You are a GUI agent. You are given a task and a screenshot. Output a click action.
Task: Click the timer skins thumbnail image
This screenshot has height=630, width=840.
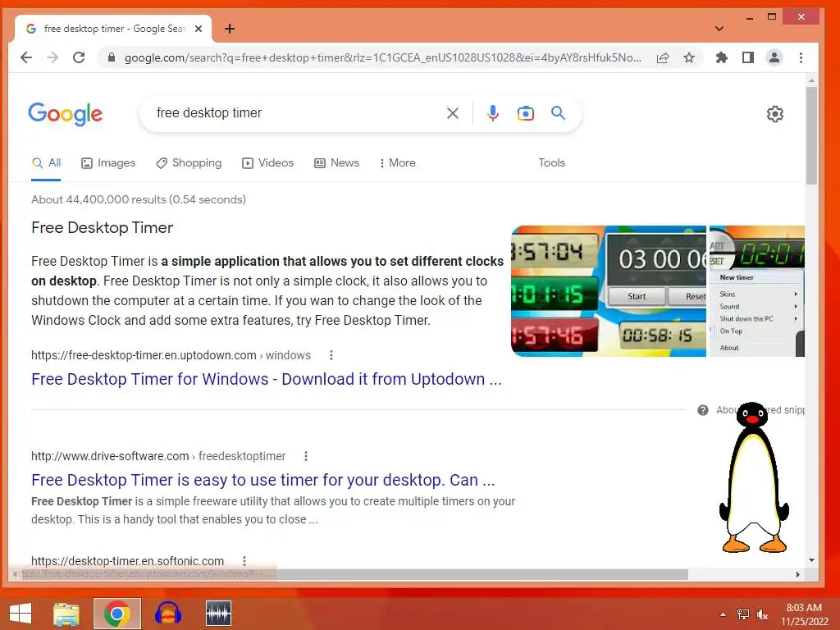click(x=609, y=291)
